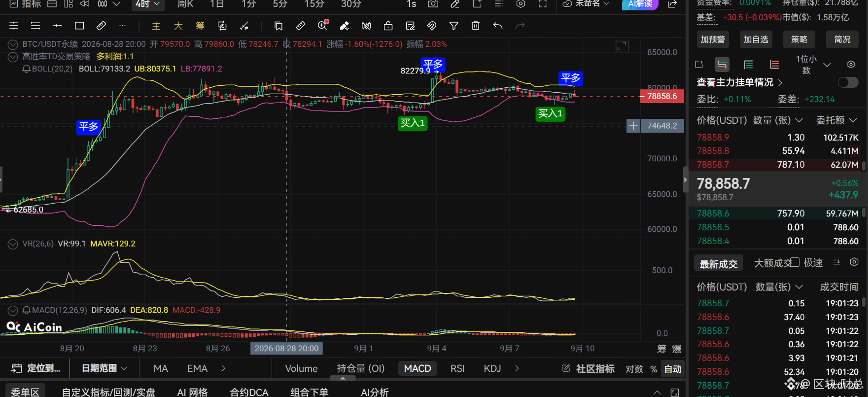Open the filter funnel icon

tap(453, 26)
